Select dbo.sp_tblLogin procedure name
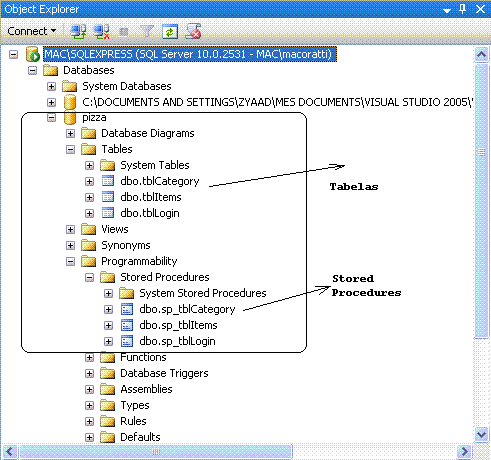Viewport: 491px width, 460px height. tap(177, 341)
